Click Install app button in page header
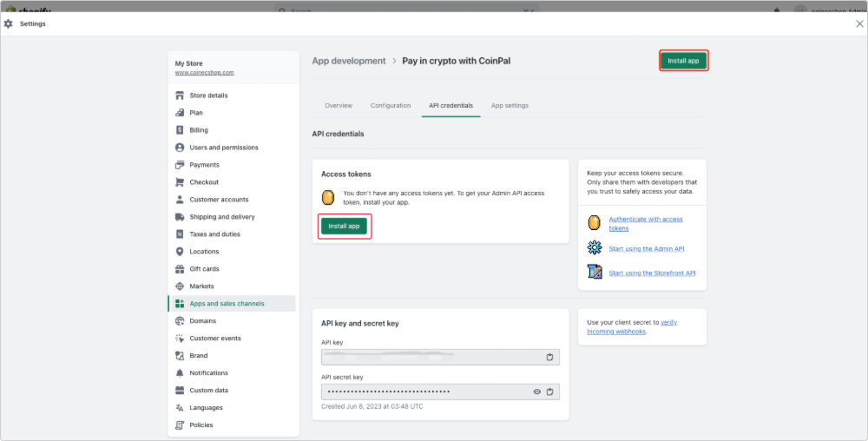The height and width of the screenshot is (441, 868). (683, 61)
